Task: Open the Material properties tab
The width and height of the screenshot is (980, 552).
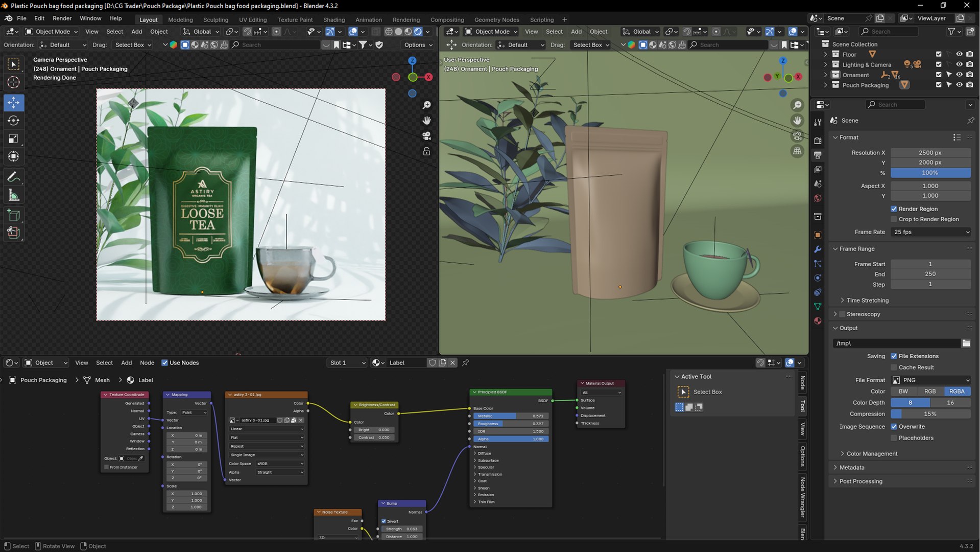Action: [x=818, y=321]
